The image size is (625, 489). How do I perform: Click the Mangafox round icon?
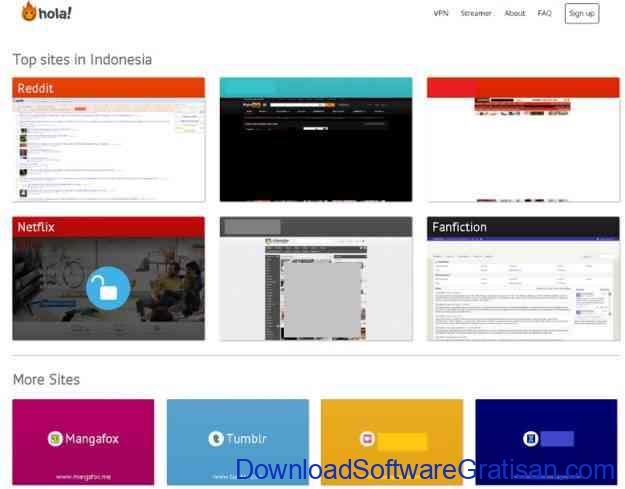pos(55,439)
